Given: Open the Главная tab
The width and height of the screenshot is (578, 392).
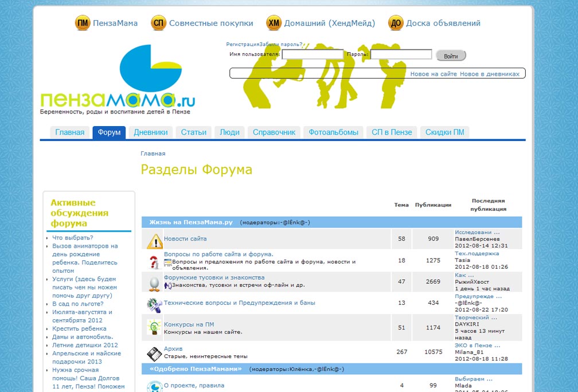Looking at the screenshot, I should (x=70, y=132).
